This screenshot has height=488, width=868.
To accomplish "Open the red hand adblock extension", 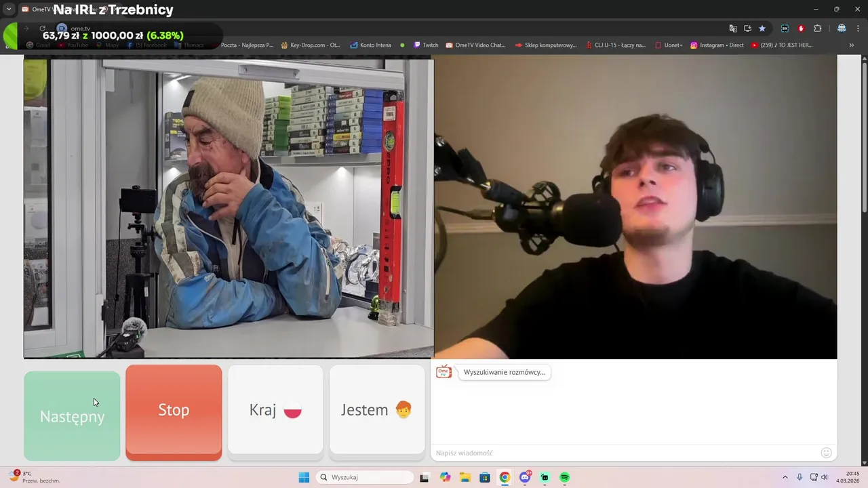I will point(801,28).
